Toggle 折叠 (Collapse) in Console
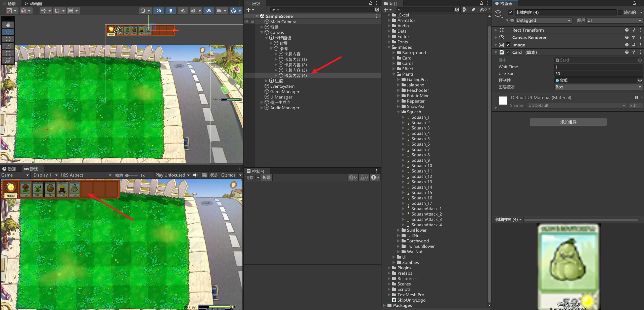Image resolution: width=644 pixels, height=310 pixels. (267, 178)
